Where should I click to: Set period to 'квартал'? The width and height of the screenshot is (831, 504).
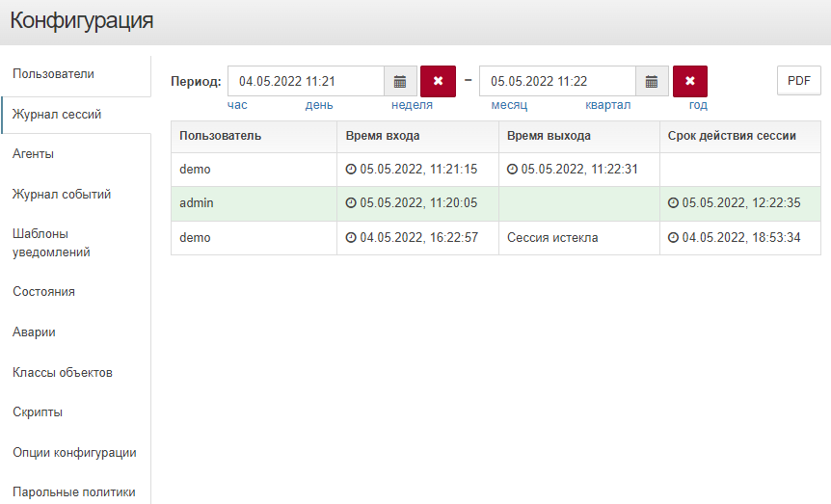point(608,105)
